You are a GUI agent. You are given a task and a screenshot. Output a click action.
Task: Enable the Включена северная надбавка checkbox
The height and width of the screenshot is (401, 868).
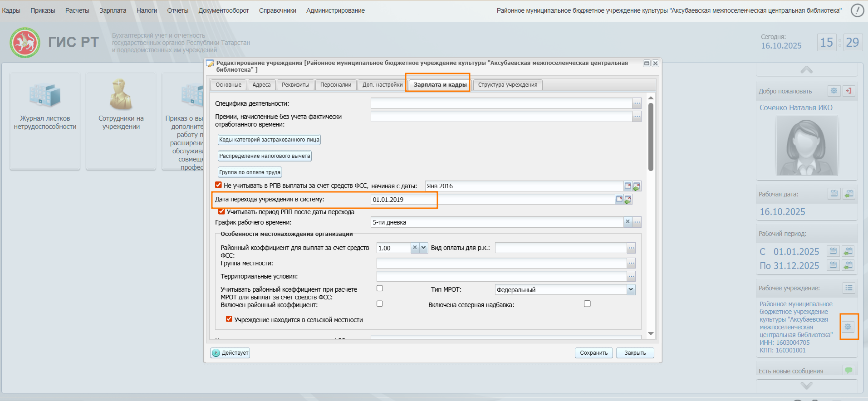587,304
